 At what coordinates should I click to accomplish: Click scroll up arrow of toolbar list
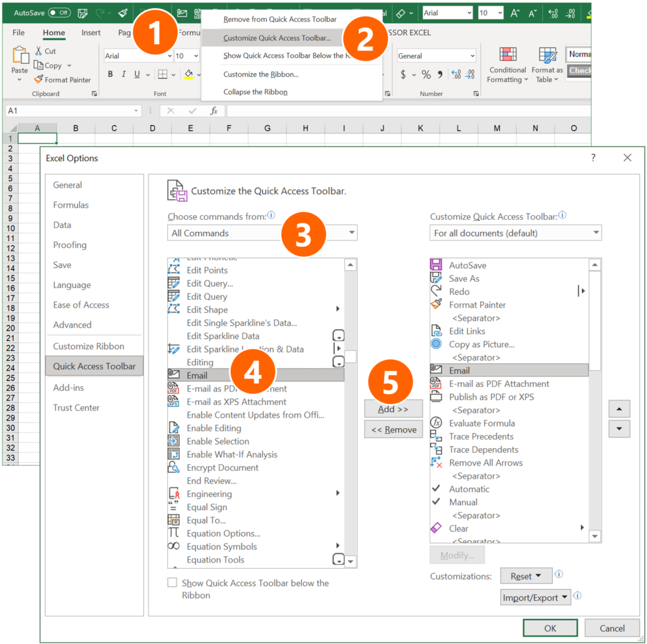[595, 265]
